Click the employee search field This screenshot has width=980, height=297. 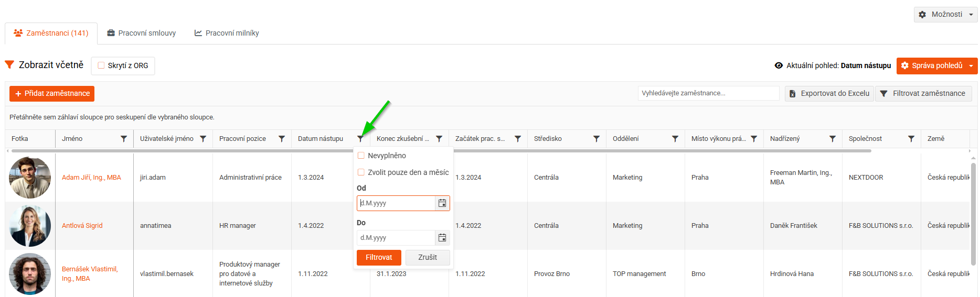[x=709, y=93]
